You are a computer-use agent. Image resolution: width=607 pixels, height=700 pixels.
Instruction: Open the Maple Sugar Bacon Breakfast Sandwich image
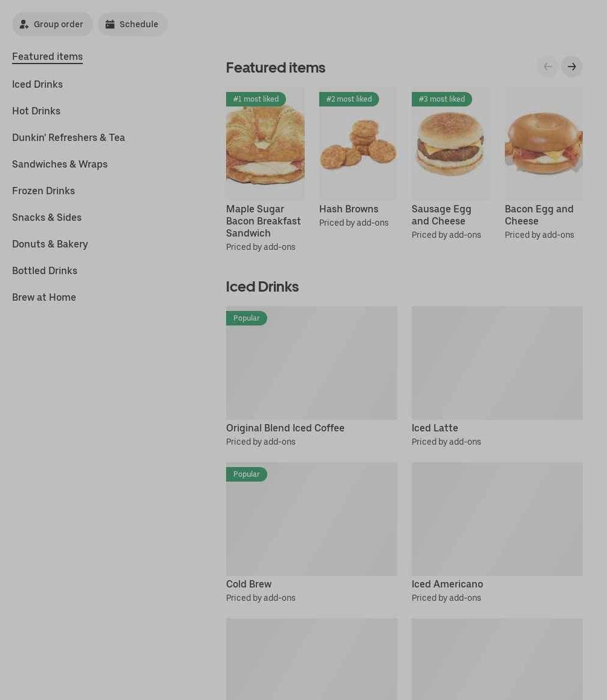(265, 144)
